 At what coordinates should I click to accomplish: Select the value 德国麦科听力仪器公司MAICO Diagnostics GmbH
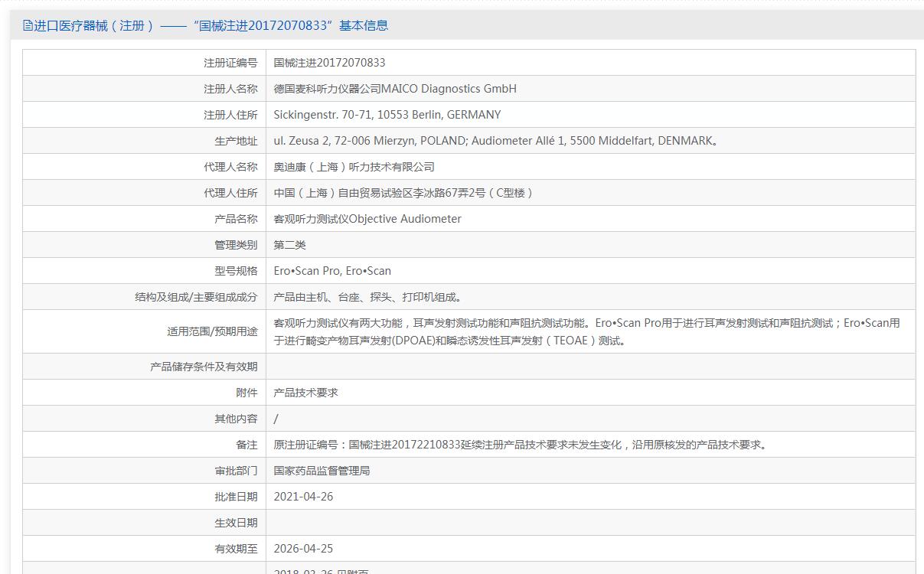click(395, 89)
